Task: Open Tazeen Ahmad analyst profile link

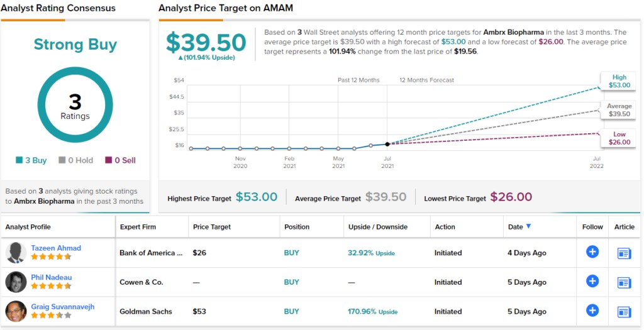Action: [x=56, y=248]
